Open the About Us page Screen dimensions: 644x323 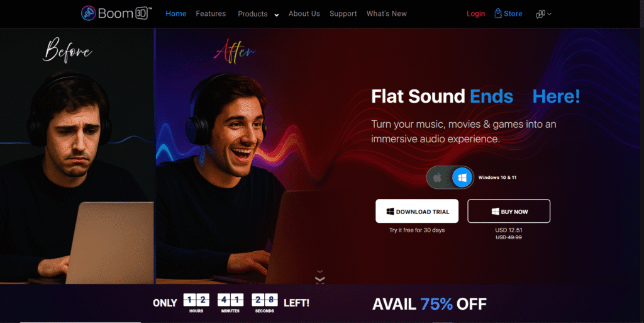click(304, 14)
